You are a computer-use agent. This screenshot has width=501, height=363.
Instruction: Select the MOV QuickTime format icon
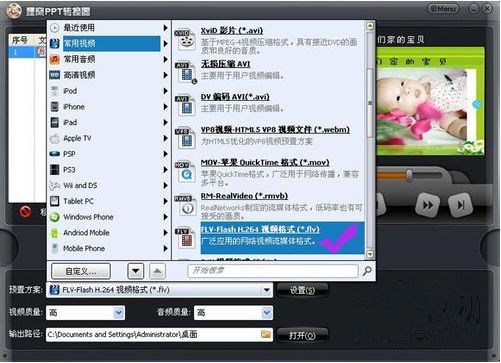[185, 172]
